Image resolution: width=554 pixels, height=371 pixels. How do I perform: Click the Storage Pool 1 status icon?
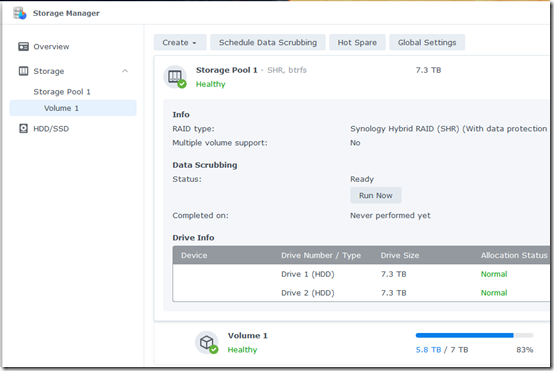coord(175,77)
